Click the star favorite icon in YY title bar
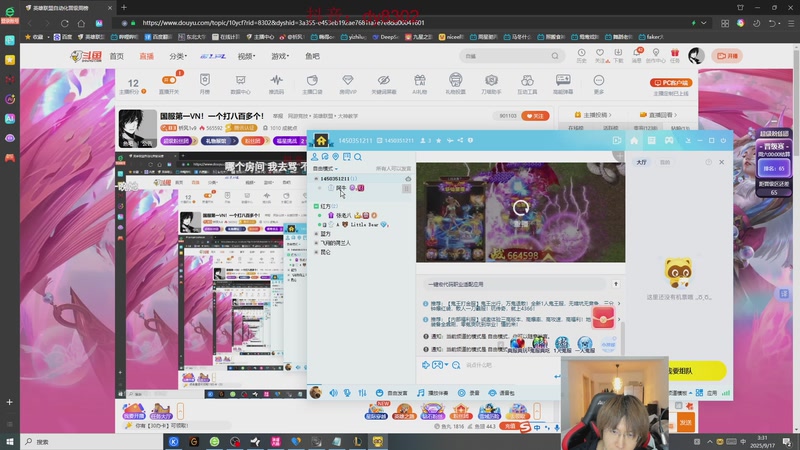The width and height of the screenshot is (800, 450). 438,140
